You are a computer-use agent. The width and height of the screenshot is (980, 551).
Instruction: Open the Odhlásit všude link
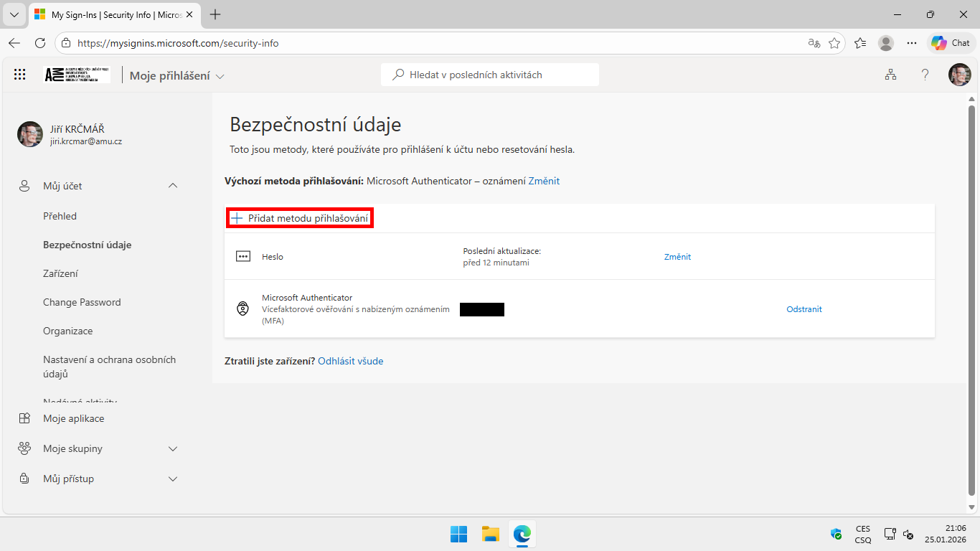pyautogui.click(x=350, y=361)
